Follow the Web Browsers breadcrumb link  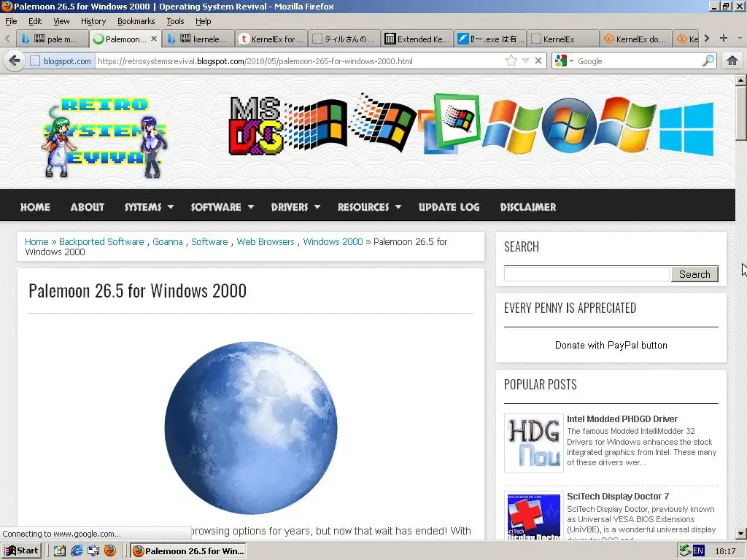click(x=266, y=241)
